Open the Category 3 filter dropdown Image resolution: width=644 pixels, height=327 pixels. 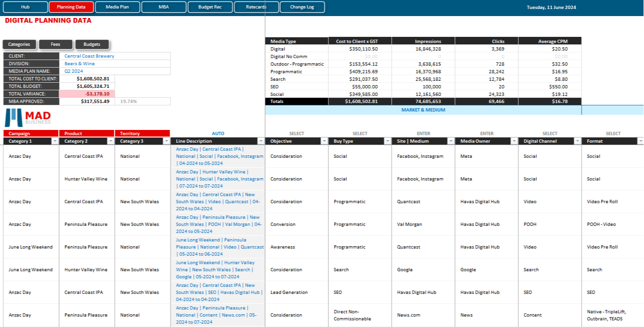(x=166, y=141)
